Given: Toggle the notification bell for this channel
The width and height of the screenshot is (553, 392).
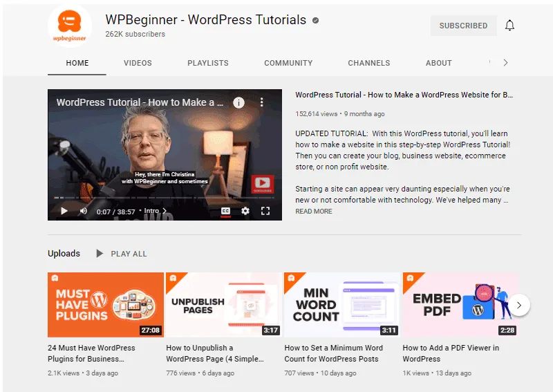Looking at the screenshot, I should point(509,26).
